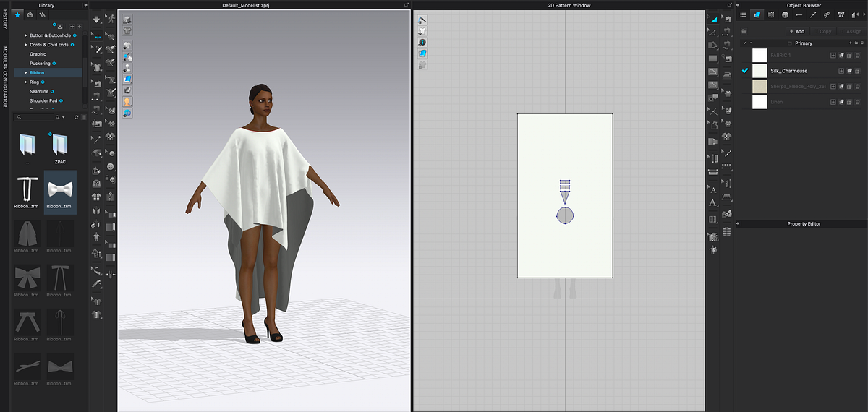Open the Scene list tab in Object Browser
Screen dimensions: 868x412
pyautogui.click(x=743, y=14)
